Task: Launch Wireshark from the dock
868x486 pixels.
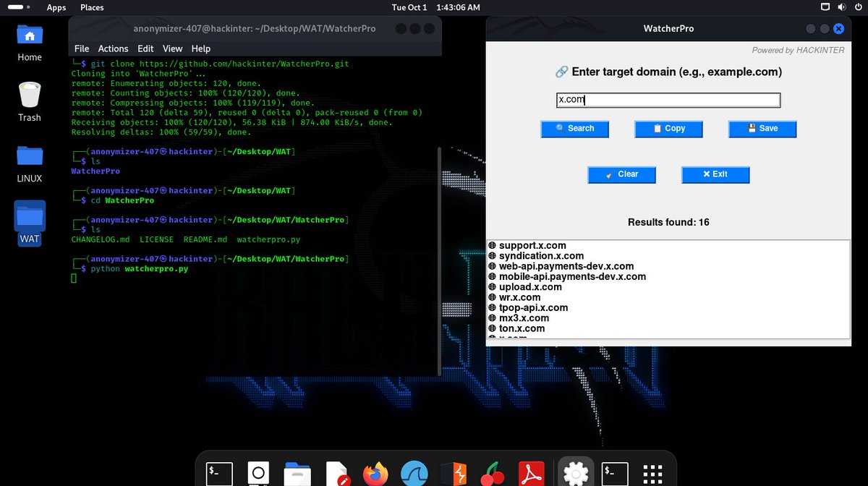Action: (x=415, y=474)
